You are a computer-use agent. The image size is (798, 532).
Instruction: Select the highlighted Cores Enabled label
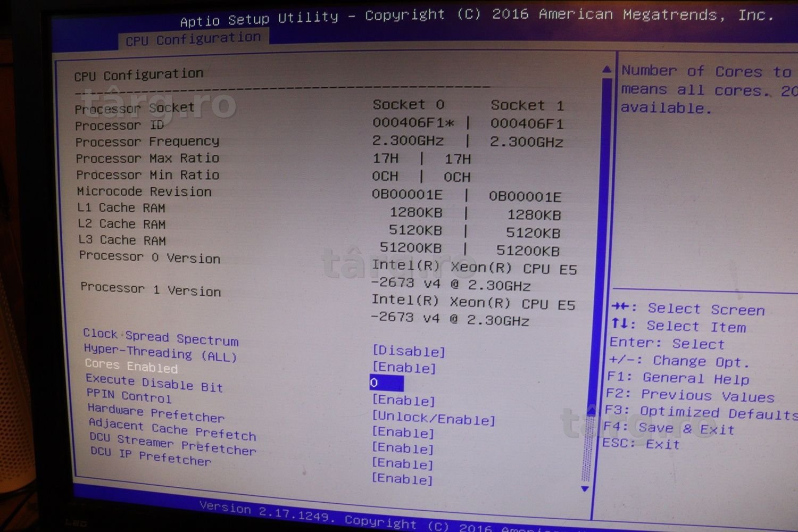click(131, 366)
